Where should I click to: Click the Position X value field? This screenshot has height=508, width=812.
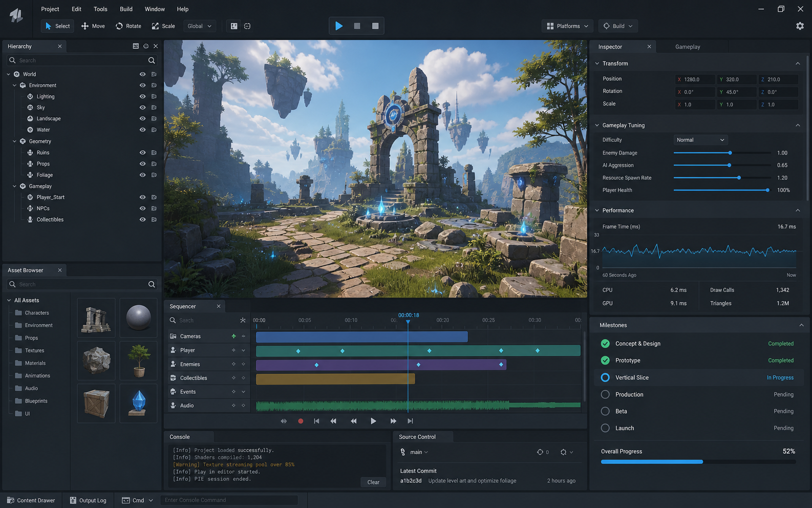(x=695, y=79)
